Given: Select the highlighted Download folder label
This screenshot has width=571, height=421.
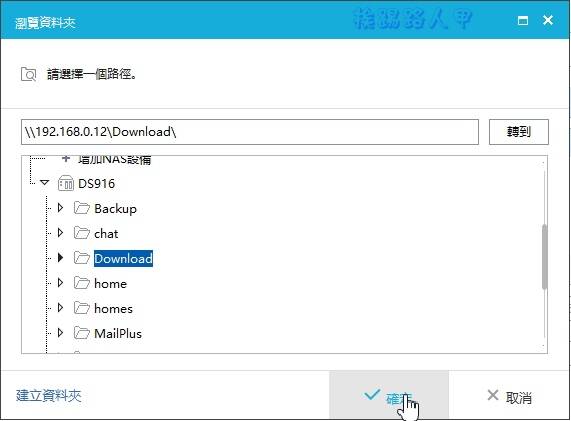Looking at the screenshot, I should pyautogui.click(x=123, y=258).
